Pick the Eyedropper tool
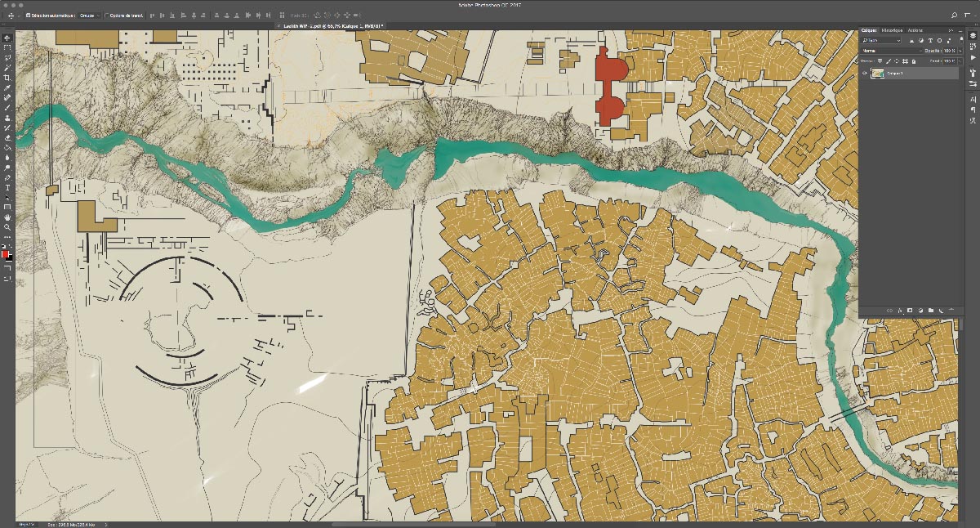Screen dimensions: 980x528 7,87
